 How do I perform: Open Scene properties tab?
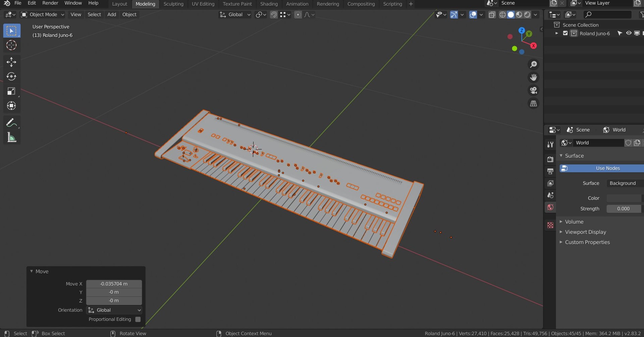(x=550, y=195)
